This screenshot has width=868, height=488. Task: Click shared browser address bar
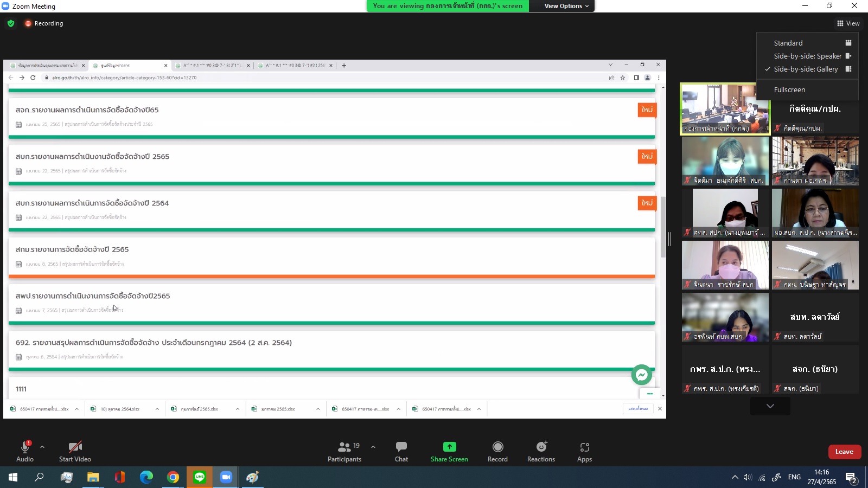(325, 78)
